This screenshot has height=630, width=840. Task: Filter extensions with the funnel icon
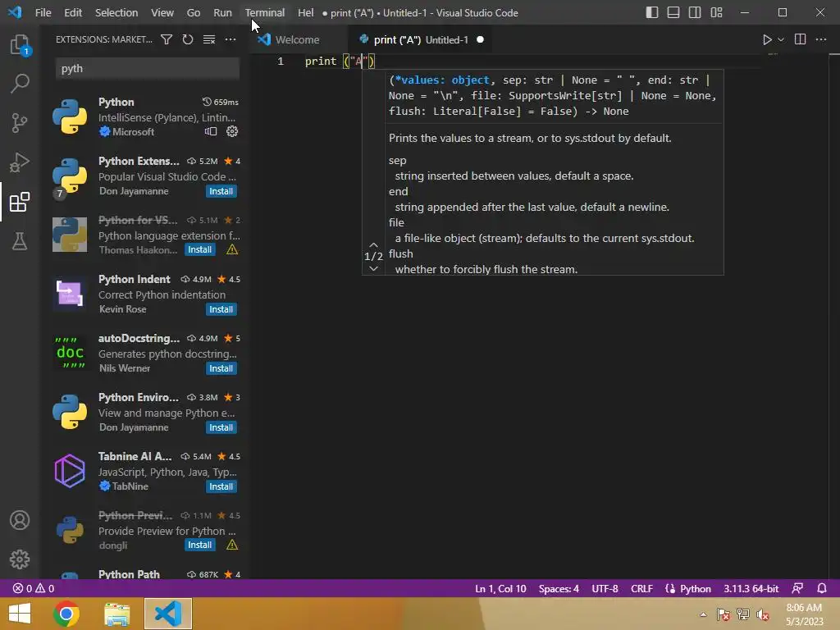167,39
